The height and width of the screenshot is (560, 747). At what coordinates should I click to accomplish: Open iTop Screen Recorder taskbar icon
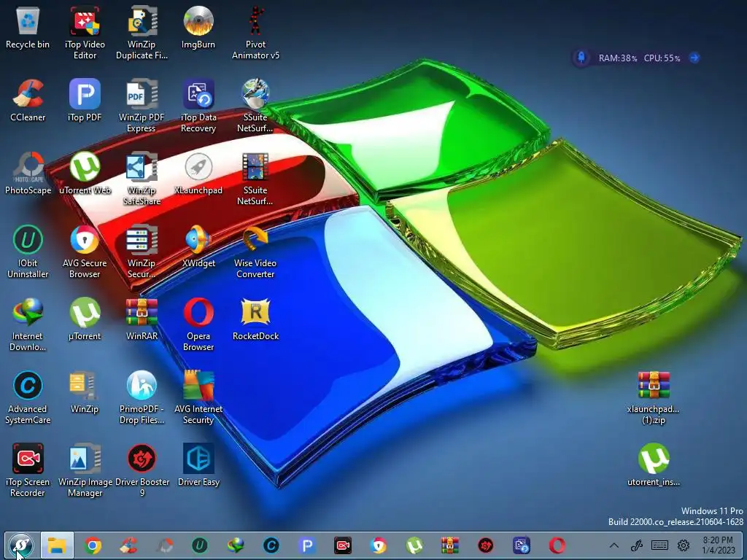click(x=343, y=545)
